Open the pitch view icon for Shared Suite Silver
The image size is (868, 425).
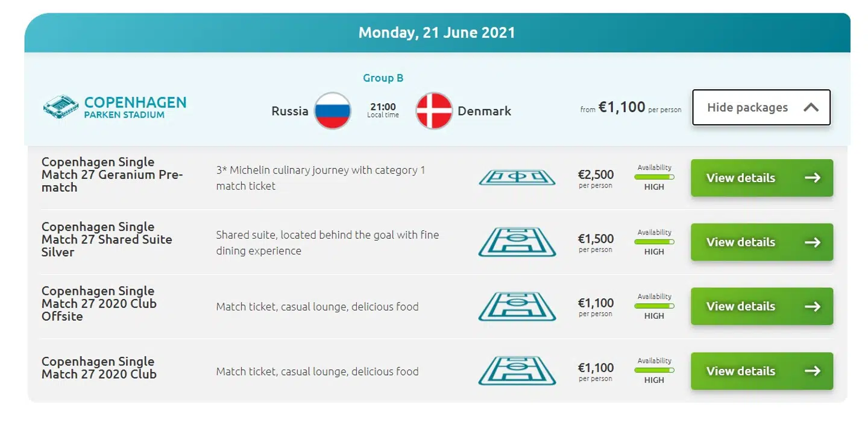point(517,242)
